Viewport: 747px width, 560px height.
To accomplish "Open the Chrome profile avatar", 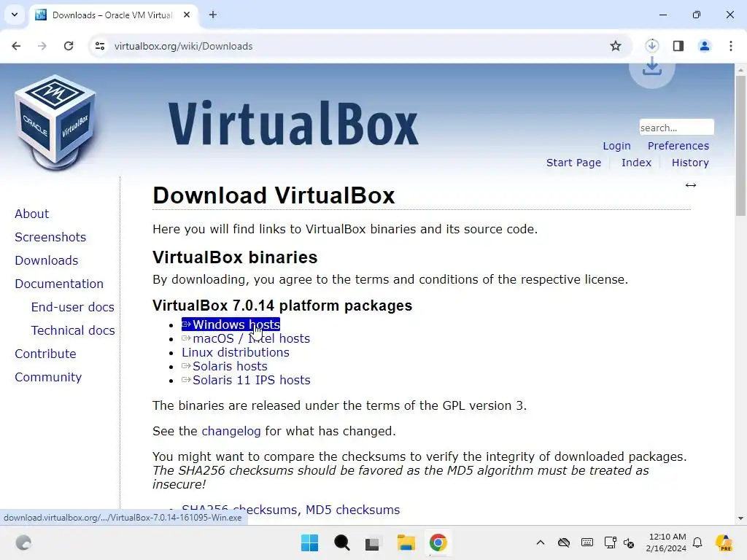I will 704,46.
